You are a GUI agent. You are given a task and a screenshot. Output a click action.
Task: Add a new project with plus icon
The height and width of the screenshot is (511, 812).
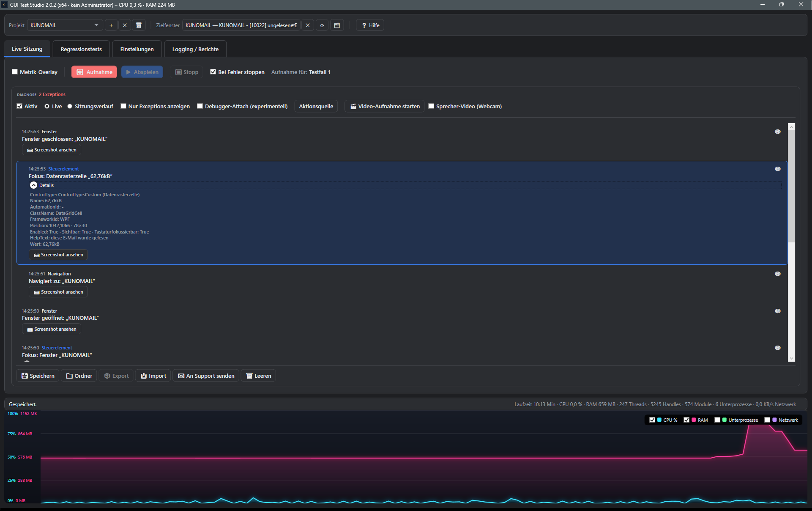tap(111, 25)
